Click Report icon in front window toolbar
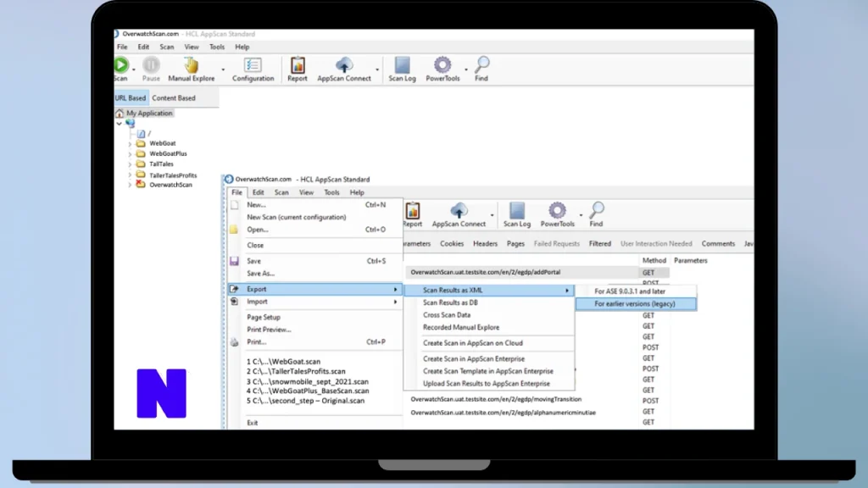 [413, 211]
